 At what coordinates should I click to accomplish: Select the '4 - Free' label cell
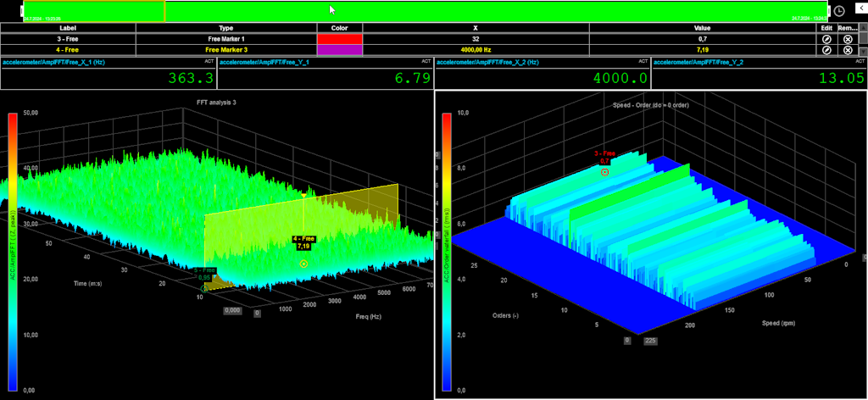point(68,50)
